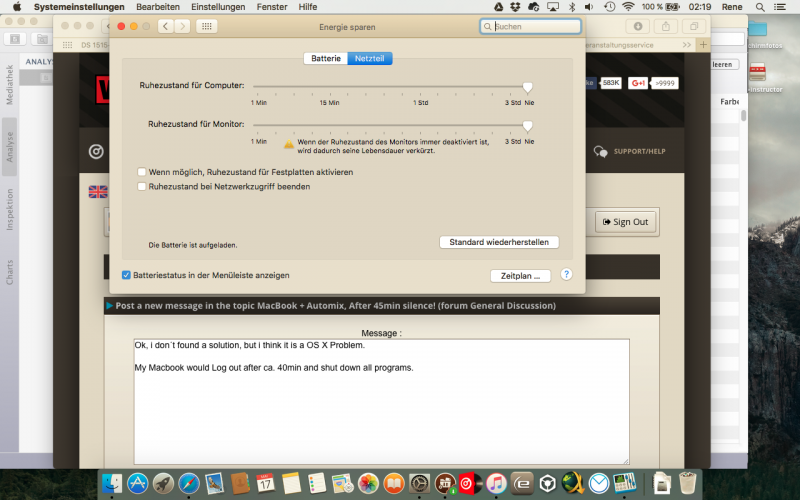The width and height of the screenshot is (800, 500).
Task: Click Safari share toolbar icon
Action: point(666,26)
